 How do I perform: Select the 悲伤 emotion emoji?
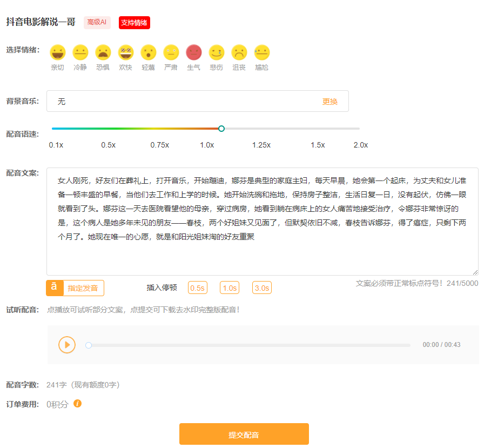coord(217,52)
